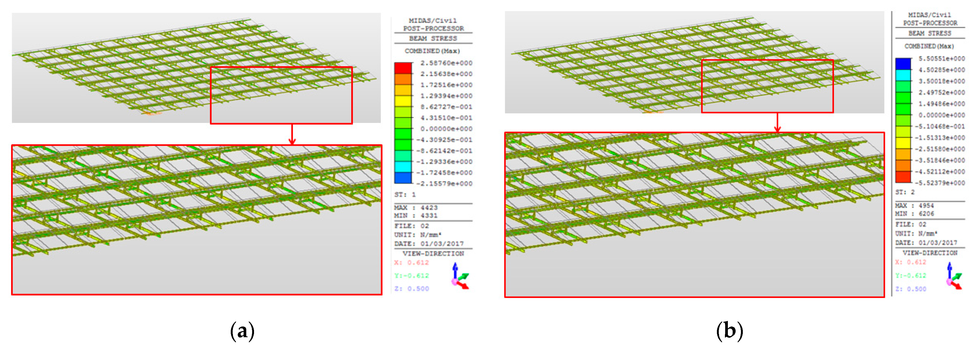Viewport: 980px width, 350px height.
Task: Click the red arrow below panel (b) selection box
Action: coord(778,123)
